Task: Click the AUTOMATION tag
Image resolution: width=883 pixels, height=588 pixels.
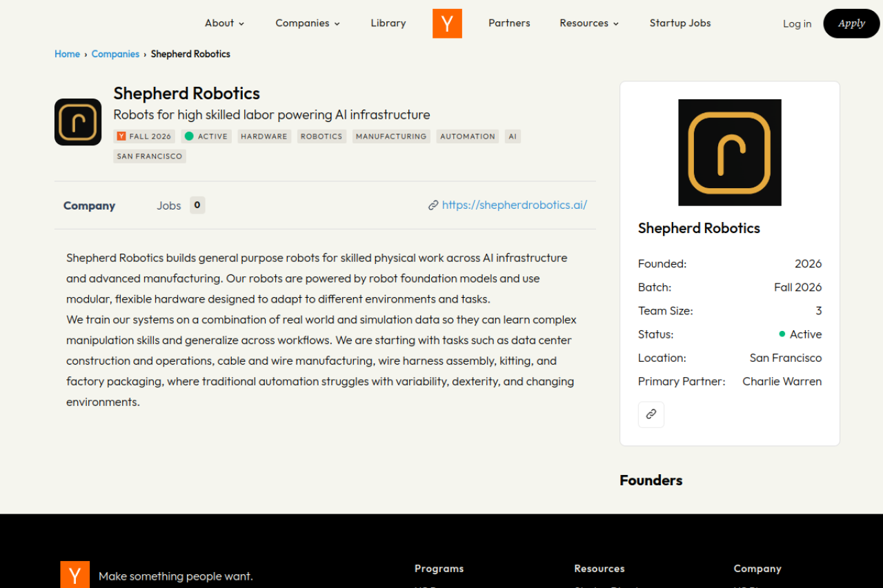Action: tap(468, 136)
